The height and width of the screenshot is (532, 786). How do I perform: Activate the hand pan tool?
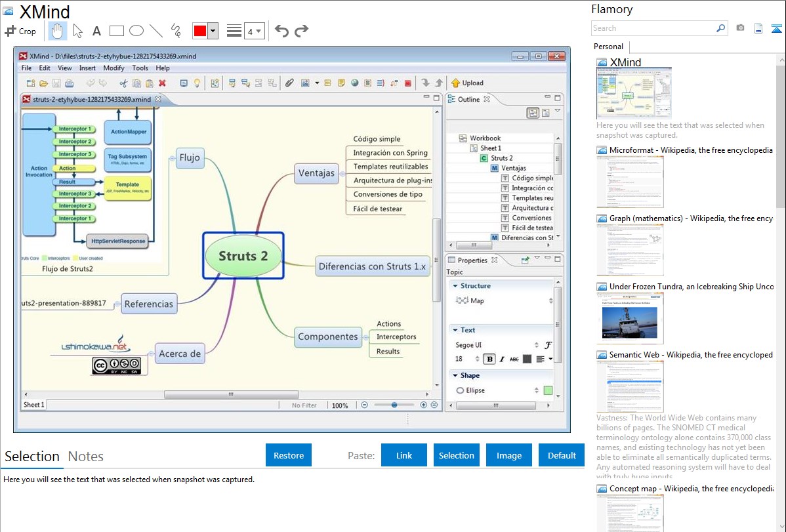58,31
